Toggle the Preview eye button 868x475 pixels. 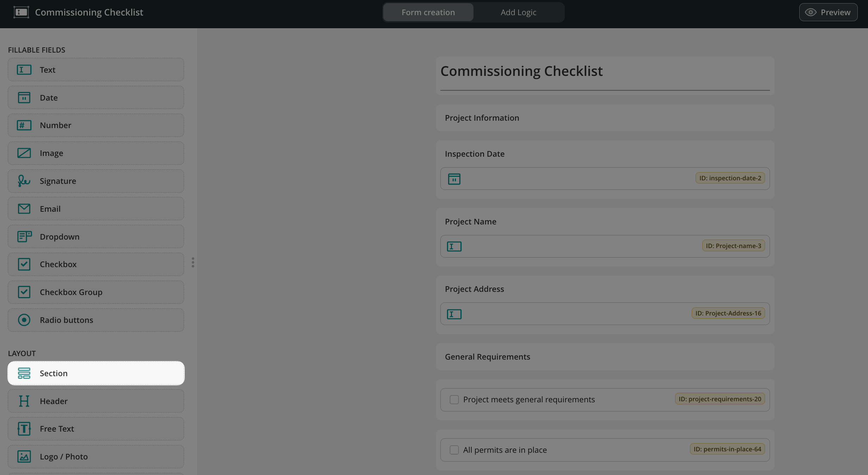pos(828,12)
